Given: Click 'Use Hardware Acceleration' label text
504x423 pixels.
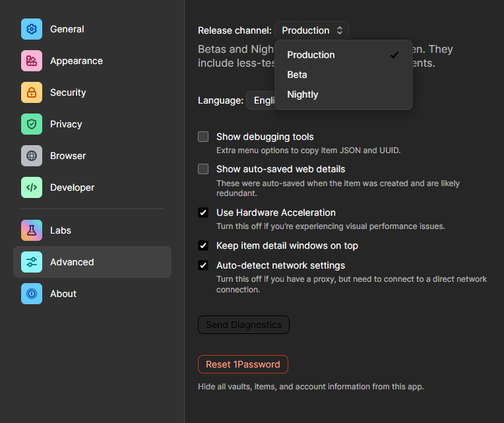Looking at the screenshot, I should pos(276,212).
